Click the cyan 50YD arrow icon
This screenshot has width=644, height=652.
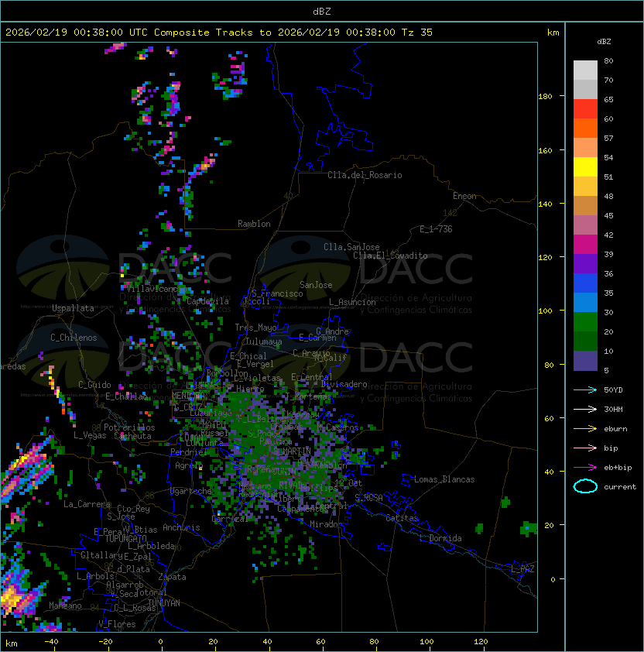[585, 389]
